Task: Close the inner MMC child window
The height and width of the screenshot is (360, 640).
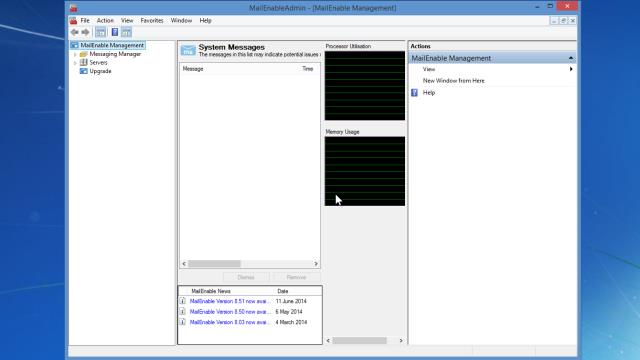Action: (x=573, y=20)
